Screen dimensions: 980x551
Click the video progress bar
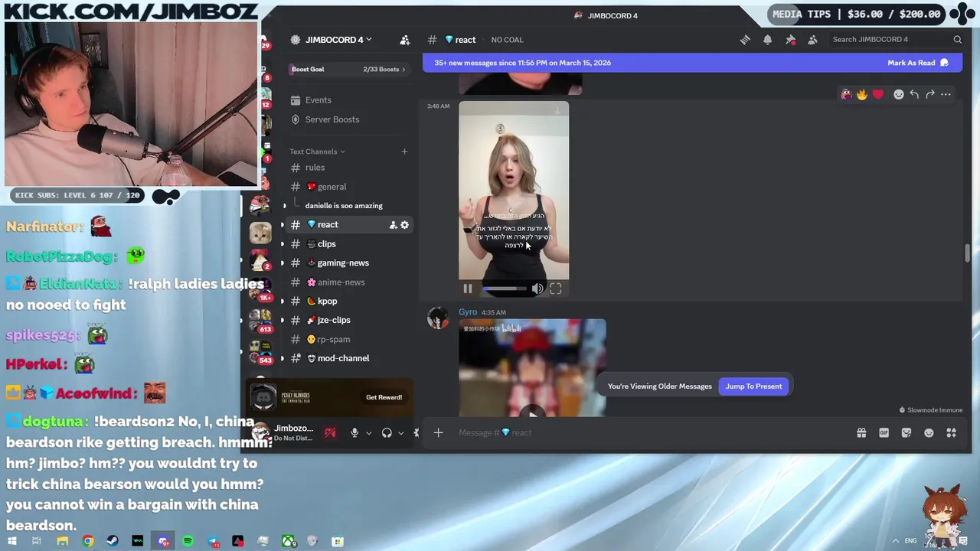pyautogui.click(x=504, y=289)
